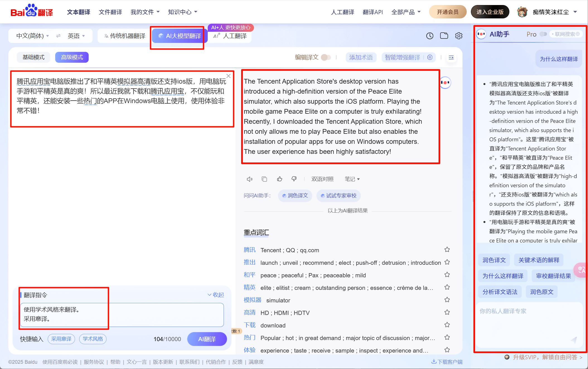Toggle Pro mode in the AI助手 panel
The width and height of the screenshot is (588, 369).
point(543,34)
